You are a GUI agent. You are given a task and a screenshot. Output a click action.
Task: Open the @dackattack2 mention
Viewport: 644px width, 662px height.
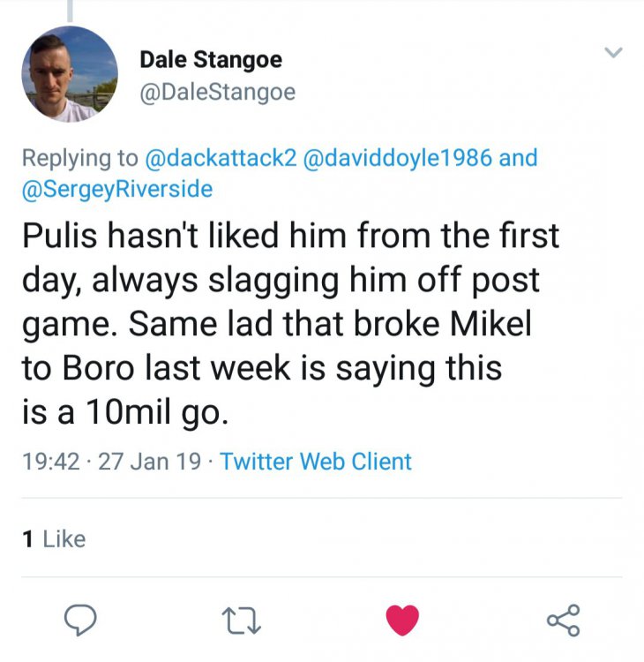pos(220,159)
